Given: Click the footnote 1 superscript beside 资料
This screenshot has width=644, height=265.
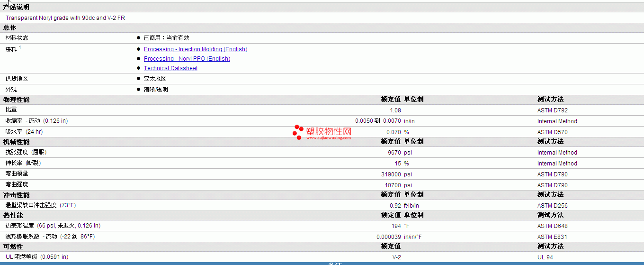Looking at the screenshot, I should pos(20,47).
